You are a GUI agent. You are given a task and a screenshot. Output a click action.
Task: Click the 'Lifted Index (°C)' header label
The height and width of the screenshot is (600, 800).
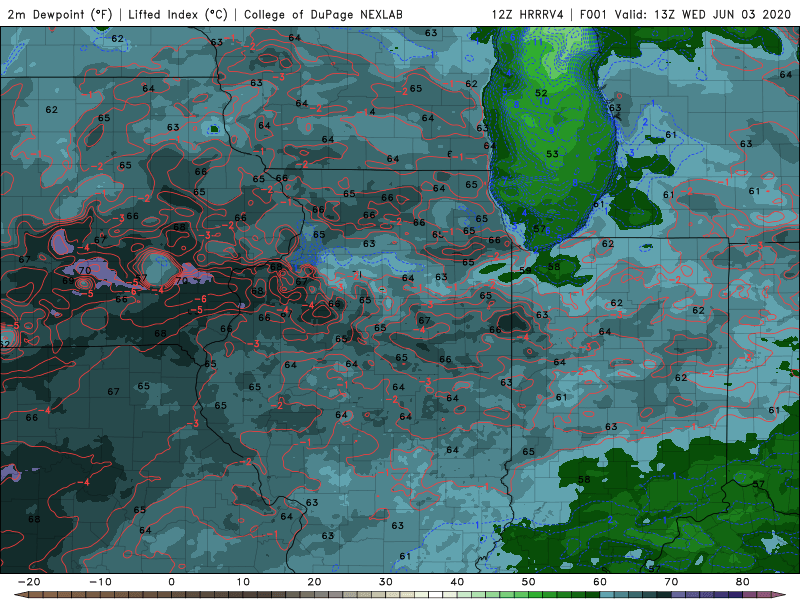(178, 14)
